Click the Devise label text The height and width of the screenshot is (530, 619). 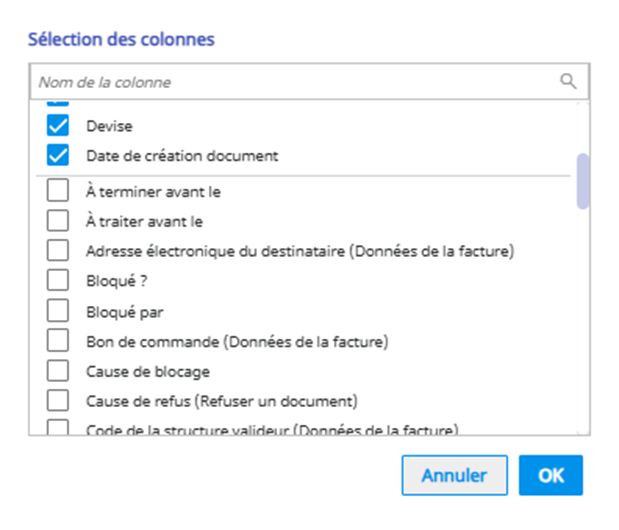point(109,127)
